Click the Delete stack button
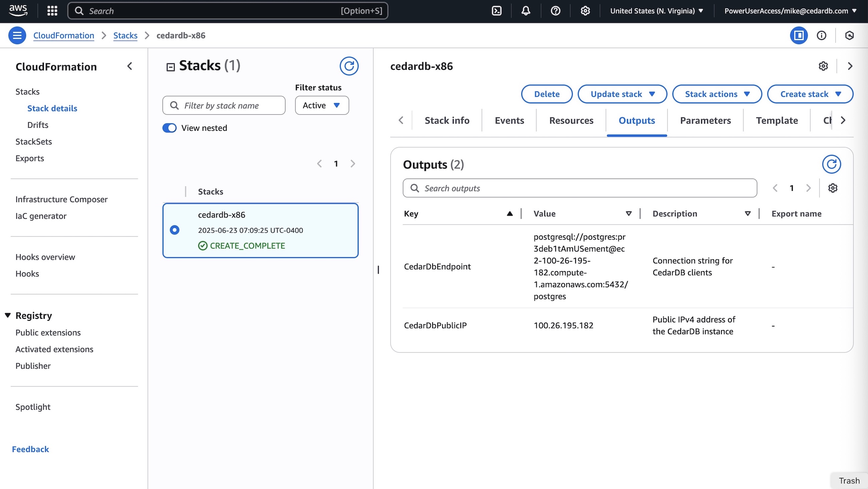 (x=547, y=94)
